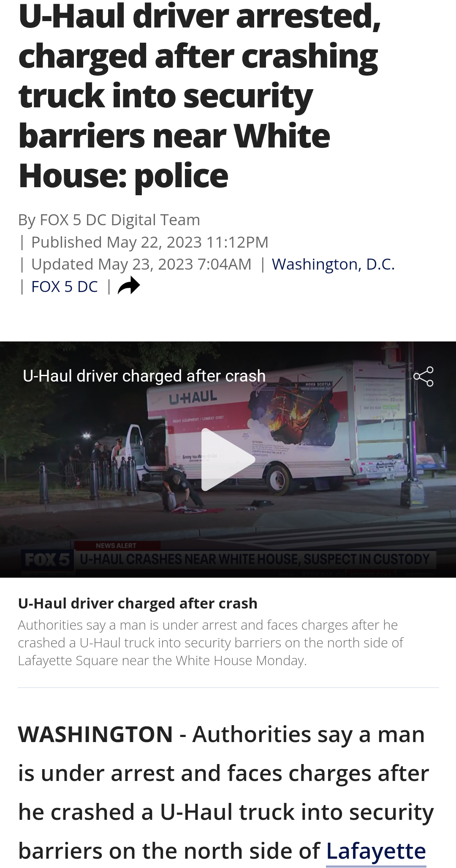Select the gray video description paragraph
The width and height of the screenshot is (456, 868).
[x=210, y=642]
